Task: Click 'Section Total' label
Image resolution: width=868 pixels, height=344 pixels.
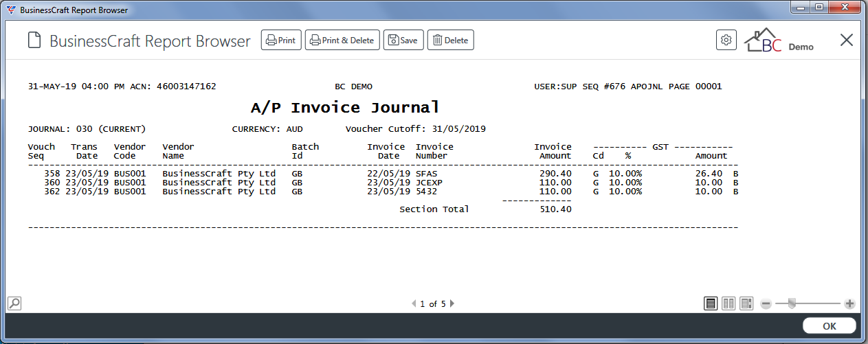Action: tap(434, 209)
